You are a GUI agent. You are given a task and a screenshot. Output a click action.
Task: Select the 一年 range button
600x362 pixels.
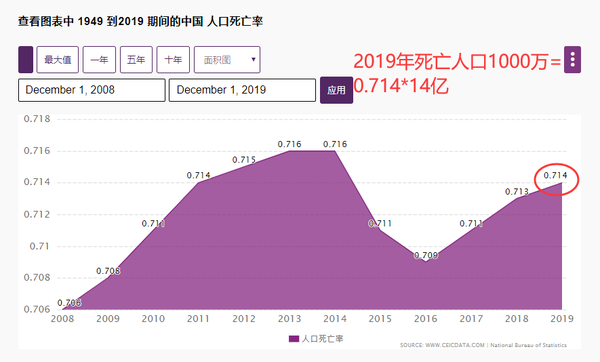point(99,60)
